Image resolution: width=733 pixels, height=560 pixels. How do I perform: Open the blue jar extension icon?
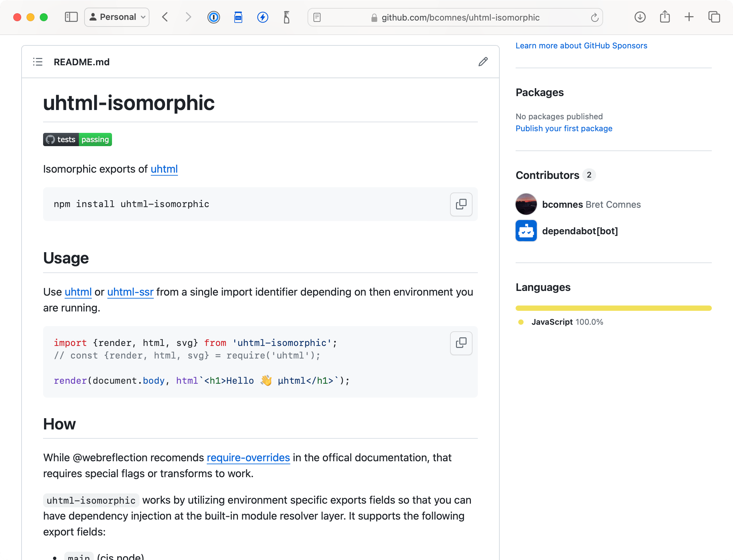coord(238,17)
